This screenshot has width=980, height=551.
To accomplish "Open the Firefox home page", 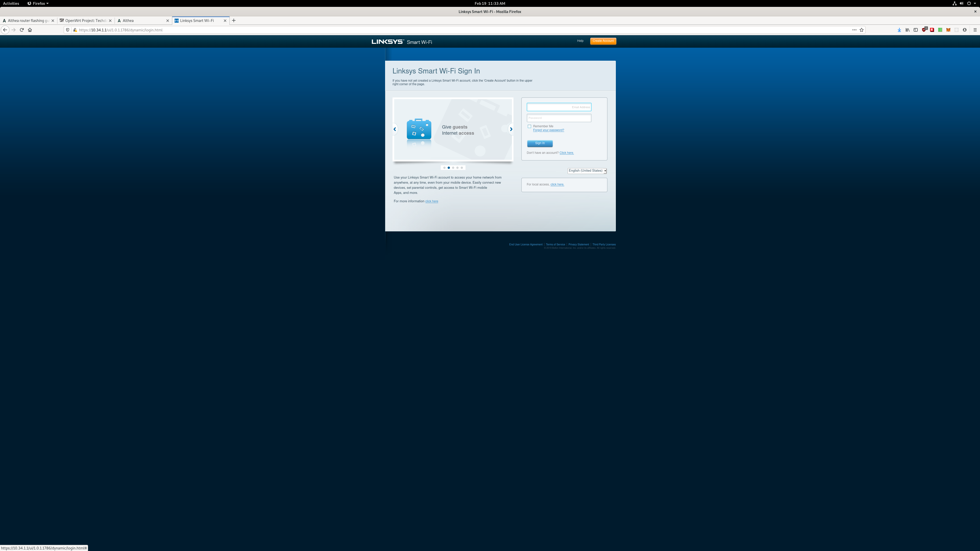I will coord(30,30).
